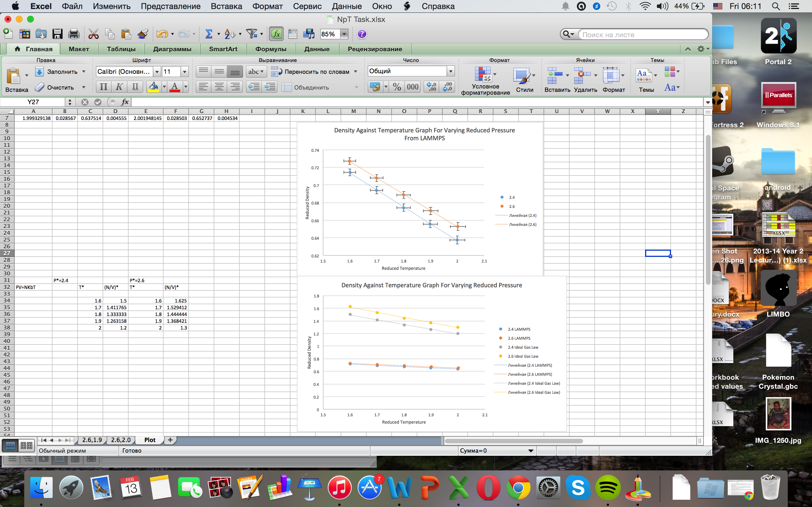Toggle italic K formatting button

[x=119, y=87]
